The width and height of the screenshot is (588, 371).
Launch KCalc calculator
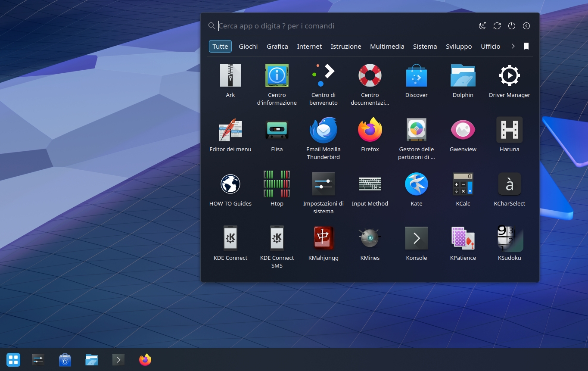click(x=463, y=190)
